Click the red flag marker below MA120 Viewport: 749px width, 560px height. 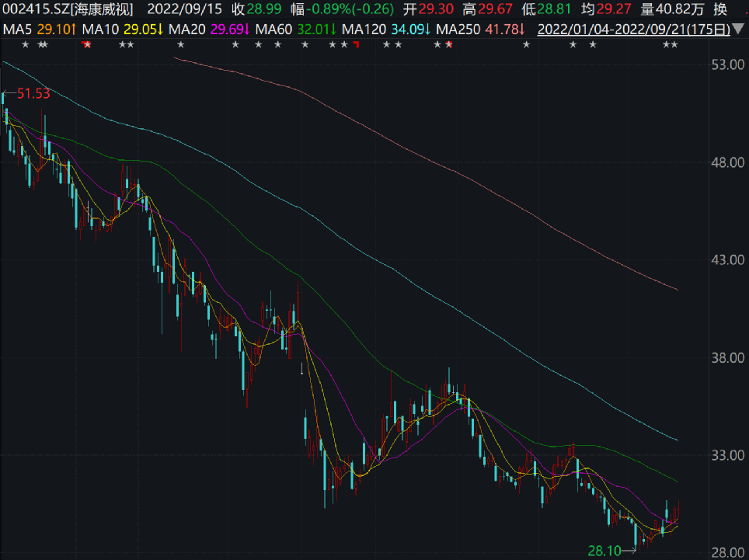pyautogui.click(x=356, y=44)
